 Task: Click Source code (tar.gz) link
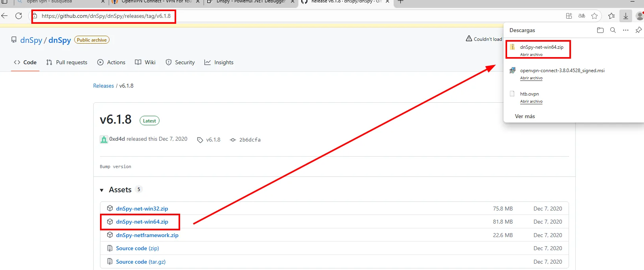point(141,262)
